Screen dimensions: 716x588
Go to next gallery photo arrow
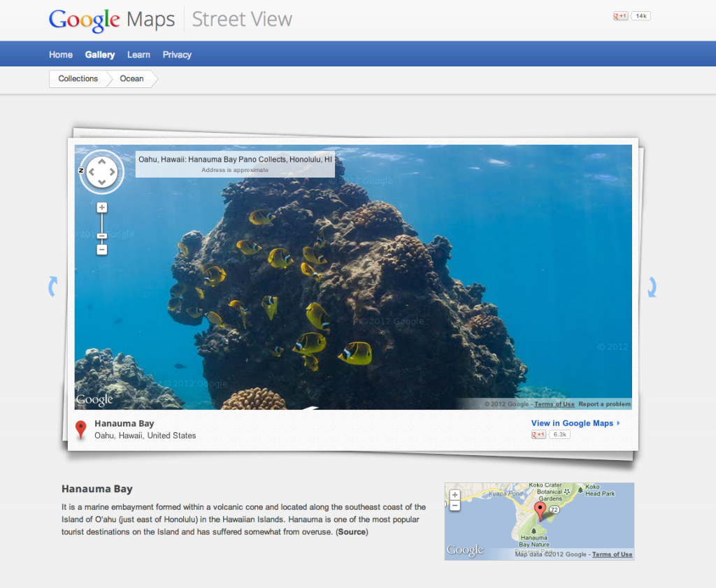tap(652, 287)
